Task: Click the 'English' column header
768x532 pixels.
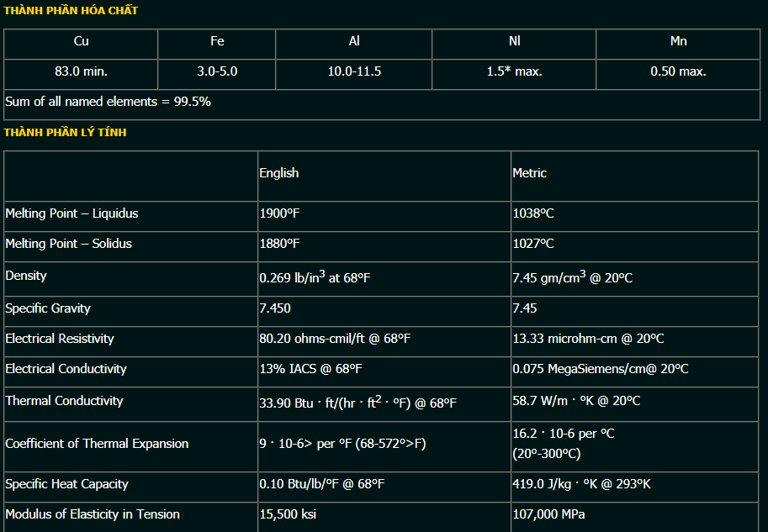Action: tap(278, 173)
